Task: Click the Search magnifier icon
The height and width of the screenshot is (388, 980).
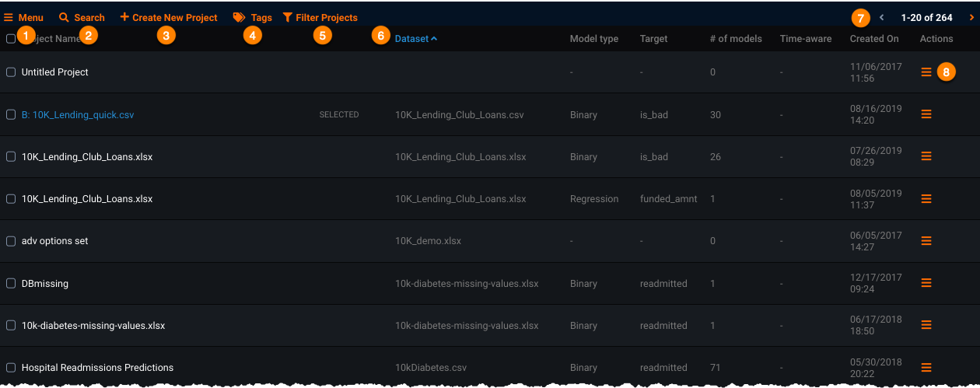Action: click(64, 17)
